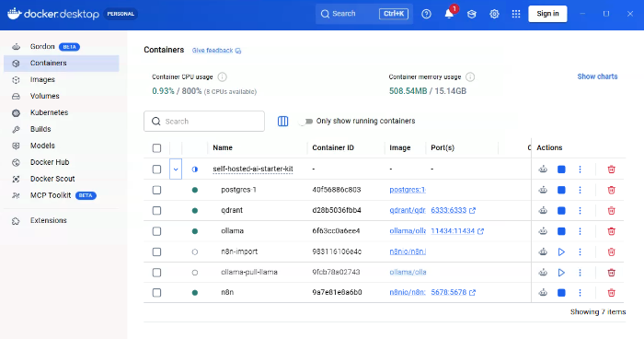Stop the ollama container

click(561, 231)
